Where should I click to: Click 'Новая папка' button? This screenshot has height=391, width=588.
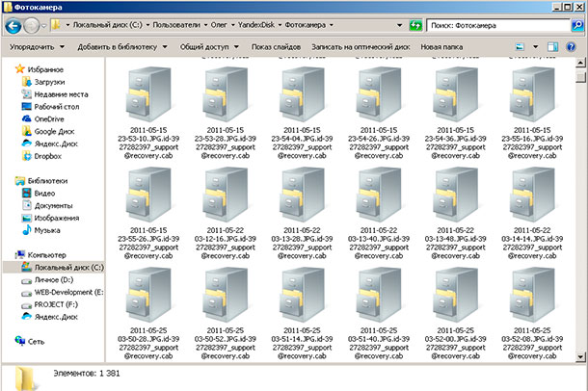tap(441, 47)
